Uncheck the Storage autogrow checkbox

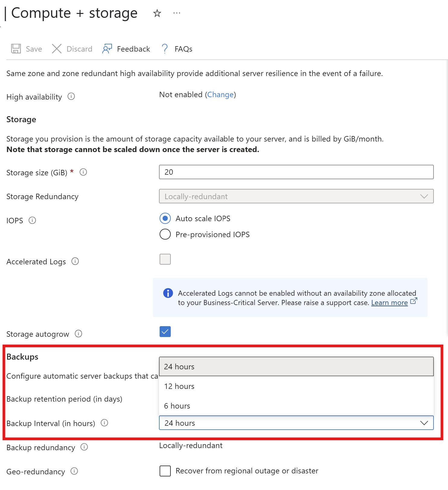pos(165,332)
